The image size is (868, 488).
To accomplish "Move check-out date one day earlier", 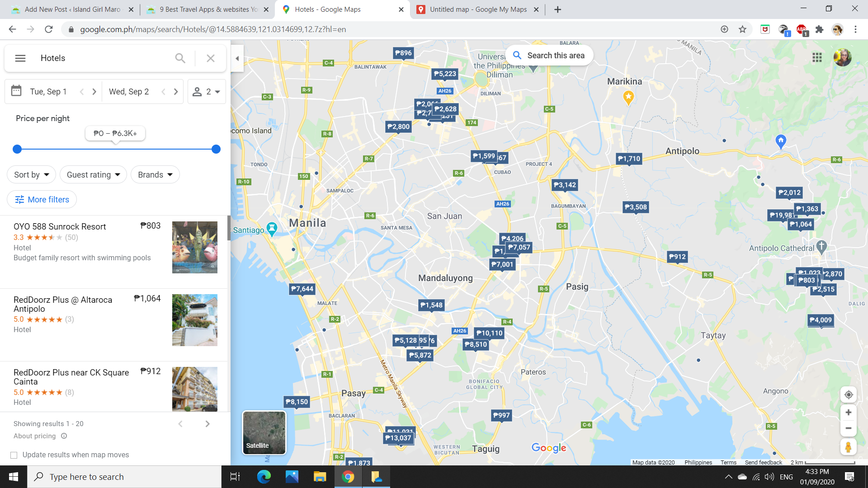I will click(163, 92).
